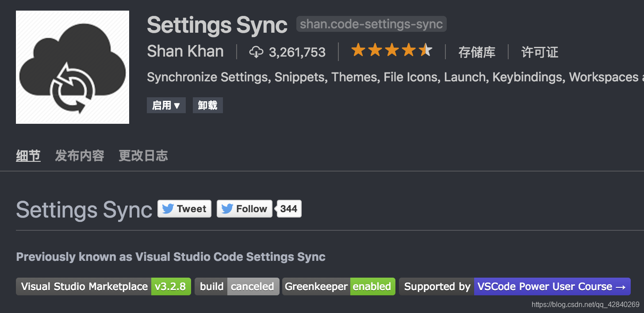Click the 344 followers count bubble
Viewport: 644px width, 313px height.
pyautogui.click(x=289, y=209)
